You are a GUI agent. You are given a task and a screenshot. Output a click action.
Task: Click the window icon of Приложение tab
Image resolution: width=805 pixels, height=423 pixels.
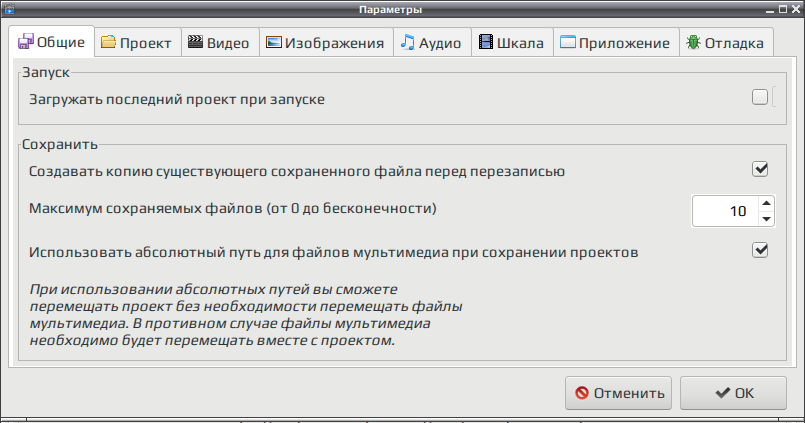click(568, 42)
